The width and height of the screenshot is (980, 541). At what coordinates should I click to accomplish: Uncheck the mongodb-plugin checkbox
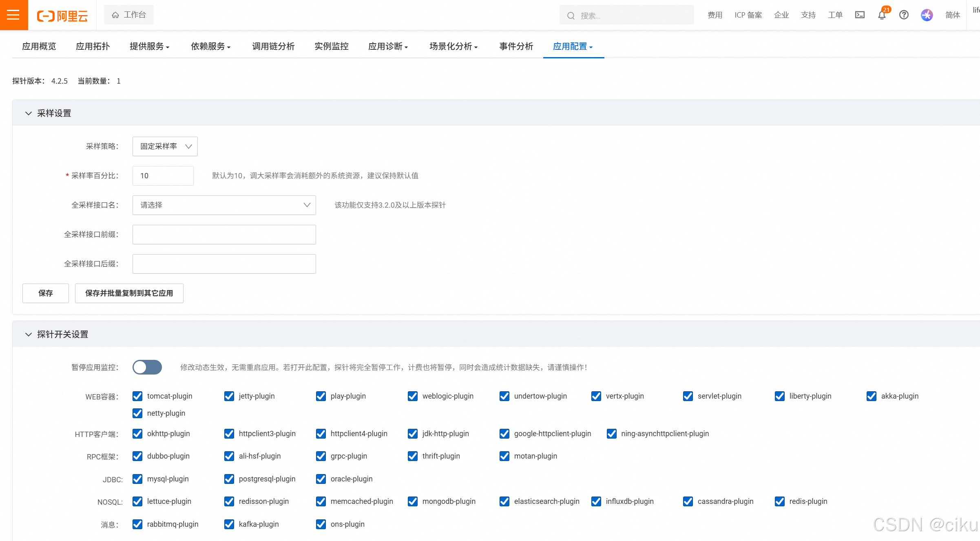(413, 501)
